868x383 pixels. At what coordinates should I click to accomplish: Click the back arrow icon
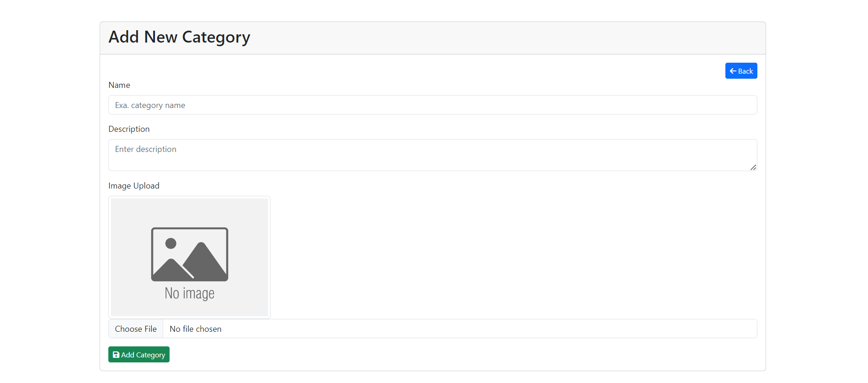point(732,70)
